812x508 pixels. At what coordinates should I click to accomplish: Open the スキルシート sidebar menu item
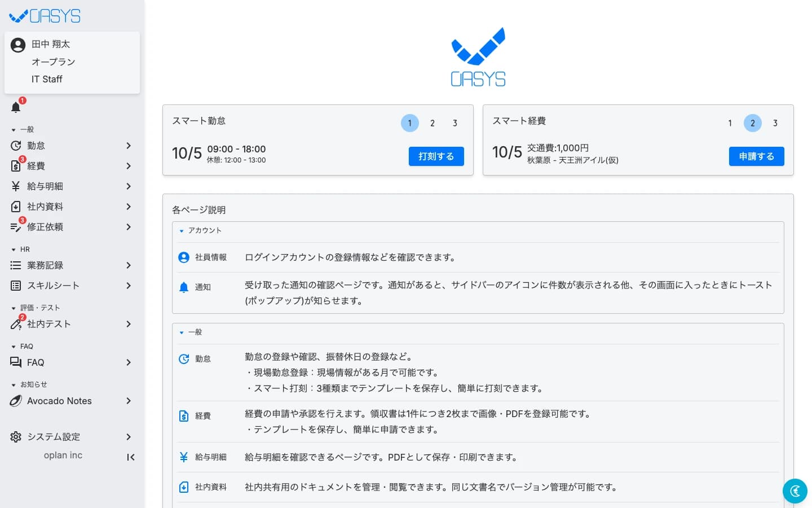point(72,286)
